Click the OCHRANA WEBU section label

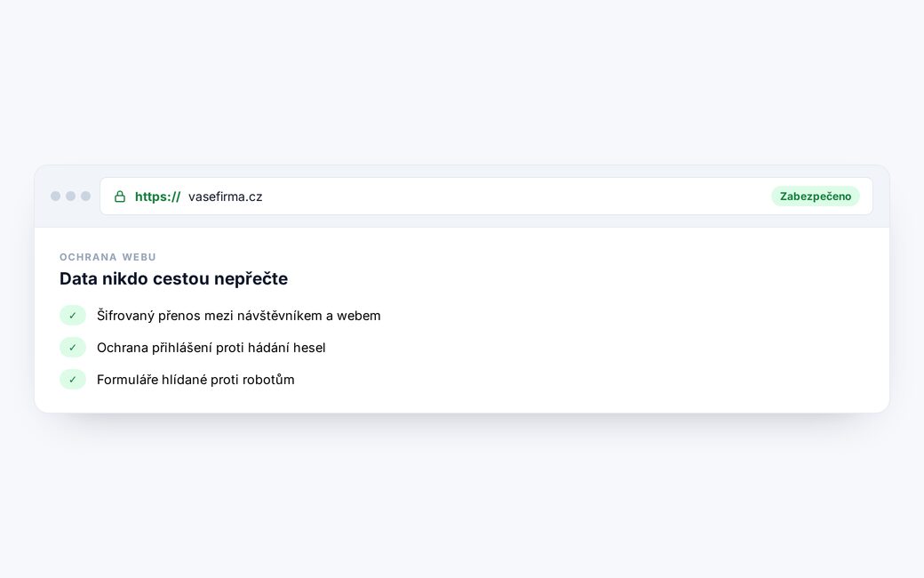click(x=108, y=257)
